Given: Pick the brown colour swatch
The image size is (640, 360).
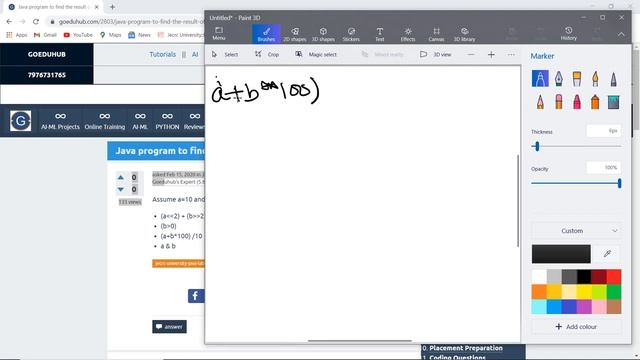Looking at the screenshot, I should click(x=614, y=307).
